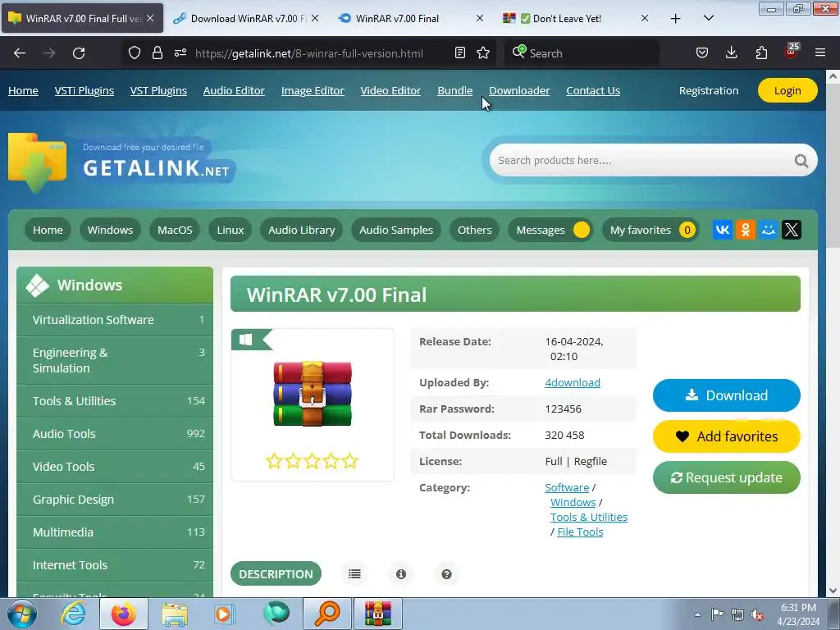Rate WinRAR with the fifth star
Screen dimensions: 840x630
(x=349, y=461)
